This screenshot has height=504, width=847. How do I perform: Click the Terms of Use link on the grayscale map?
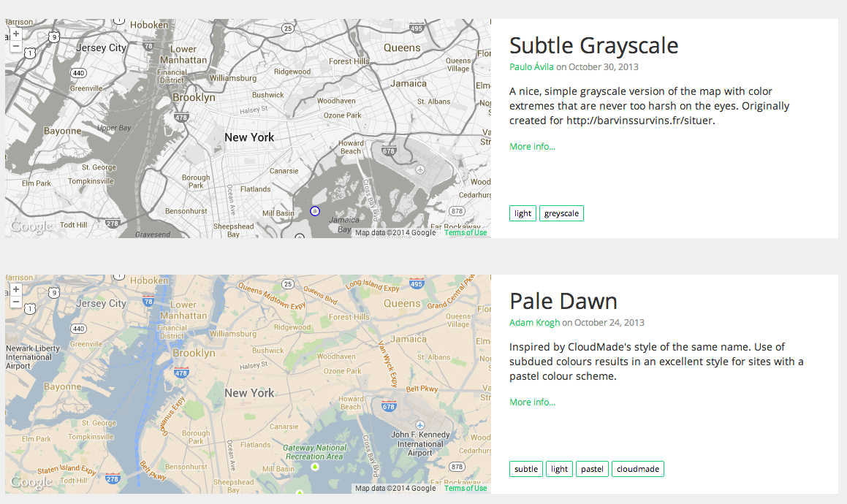point(466,232)
